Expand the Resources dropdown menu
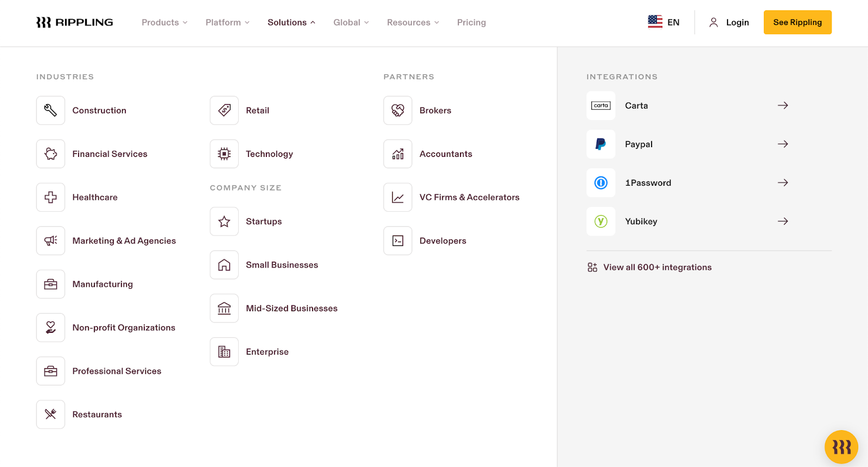The width and height of the screenshot is (868, 467). click(x=413, y=22)
